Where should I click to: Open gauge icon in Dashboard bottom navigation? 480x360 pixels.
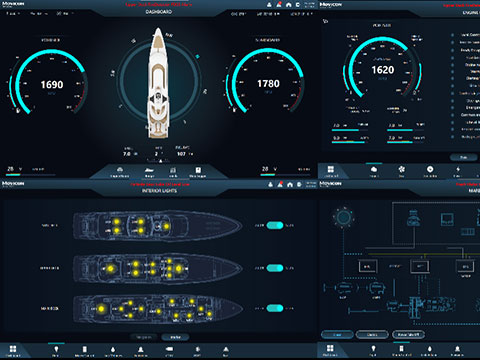click(120, 170)
